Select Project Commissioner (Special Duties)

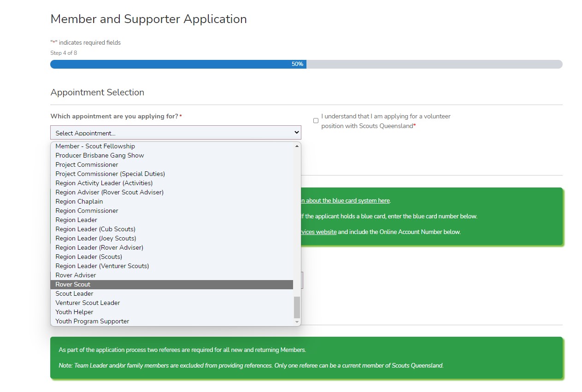172,174
